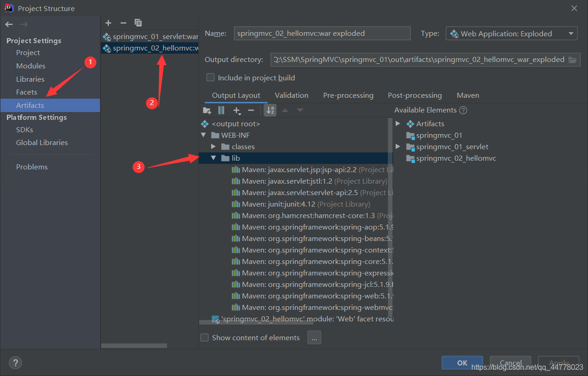Click the Output directory path field
Screen dimensions: 588x376
(x=418, y=60)
